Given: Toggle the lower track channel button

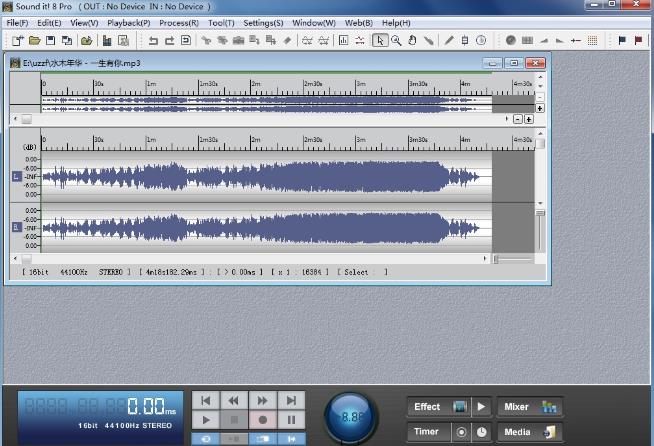Looking at the screenshot, I should coord(16,227).
